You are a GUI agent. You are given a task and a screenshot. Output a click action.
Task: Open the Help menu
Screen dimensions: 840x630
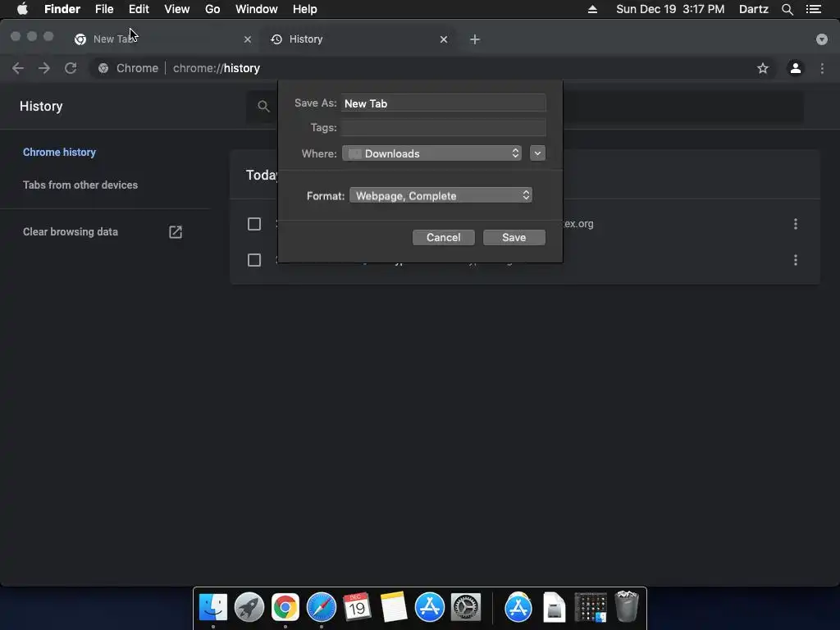click(305, 9)
